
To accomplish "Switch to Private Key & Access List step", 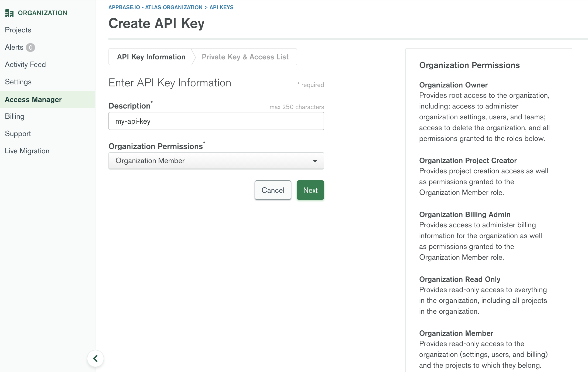I will [x=245, y=57].
